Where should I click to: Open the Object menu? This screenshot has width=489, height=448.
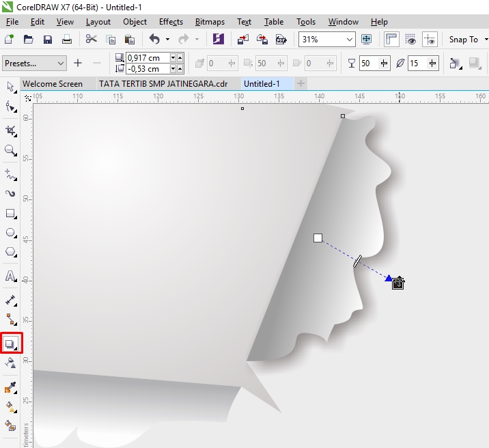[x=135, y=22]
